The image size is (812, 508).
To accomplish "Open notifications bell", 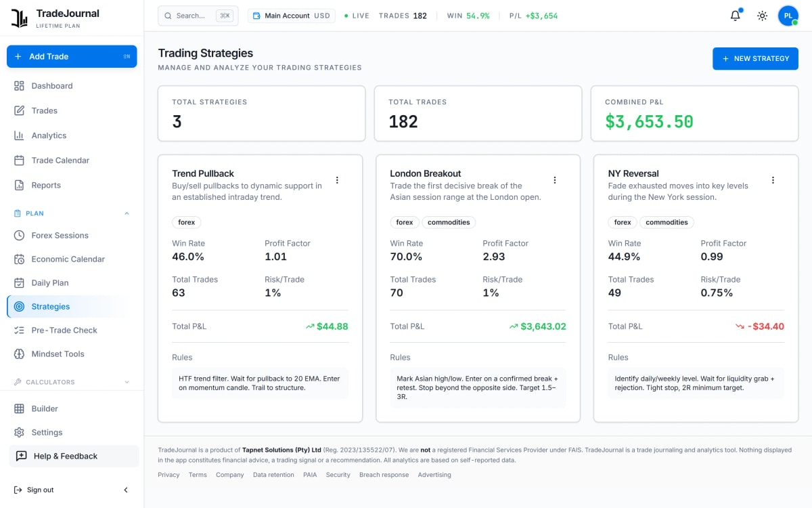I will tap(736, 16).
